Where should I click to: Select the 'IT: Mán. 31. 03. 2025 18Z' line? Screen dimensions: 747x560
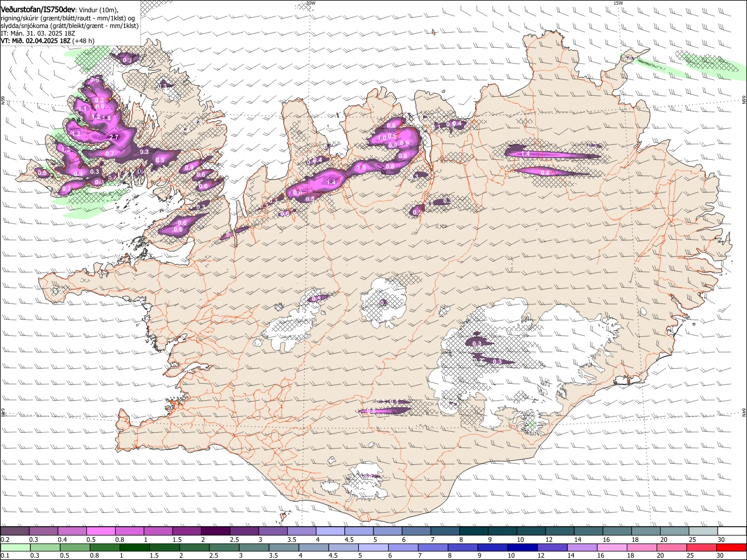point(37,33)
